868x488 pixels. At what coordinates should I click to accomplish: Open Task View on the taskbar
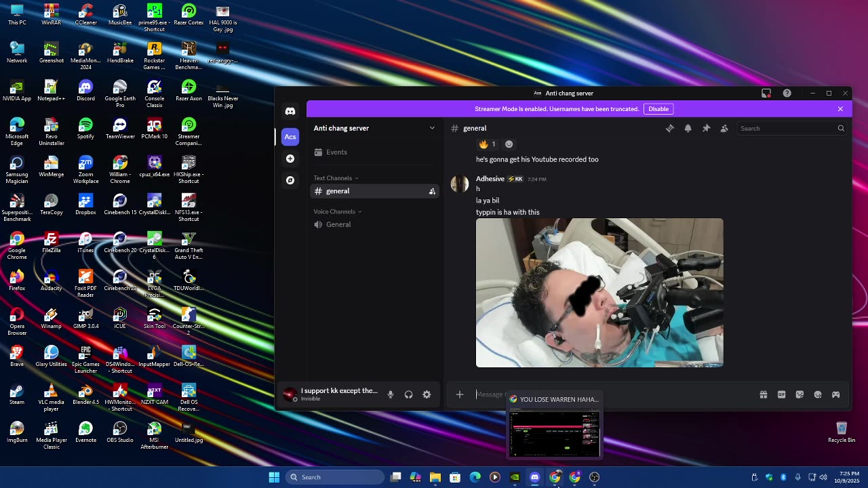tap(396, 477)
